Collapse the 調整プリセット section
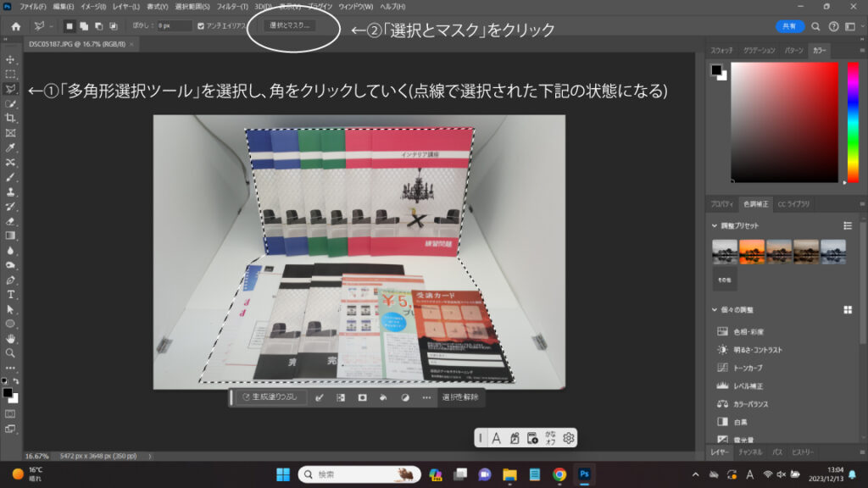 714,225
